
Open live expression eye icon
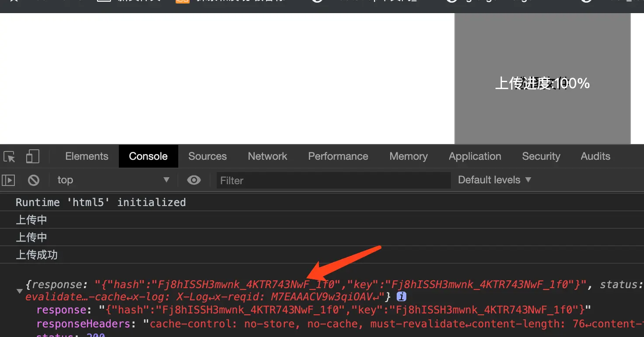194,180
